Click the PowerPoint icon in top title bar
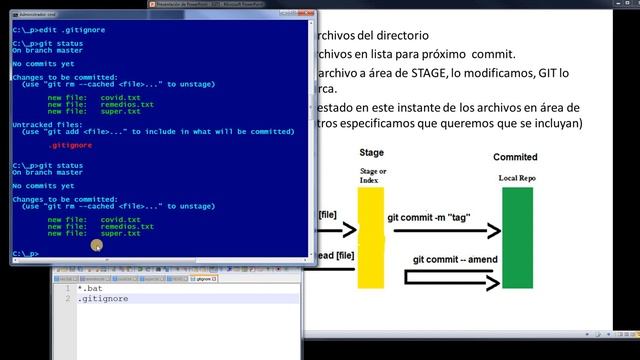 pos(152,4)
